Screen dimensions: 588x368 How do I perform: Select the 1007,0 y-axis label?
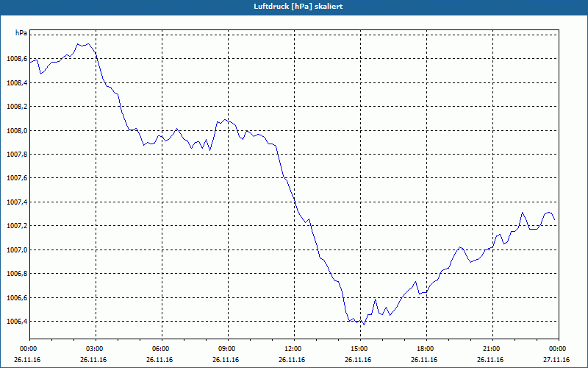point(17,250)
